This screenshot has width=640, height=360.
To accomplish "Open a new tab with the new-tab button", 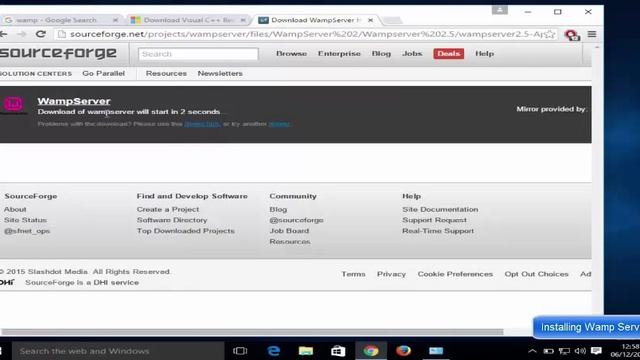I will [x=393, y=20].
